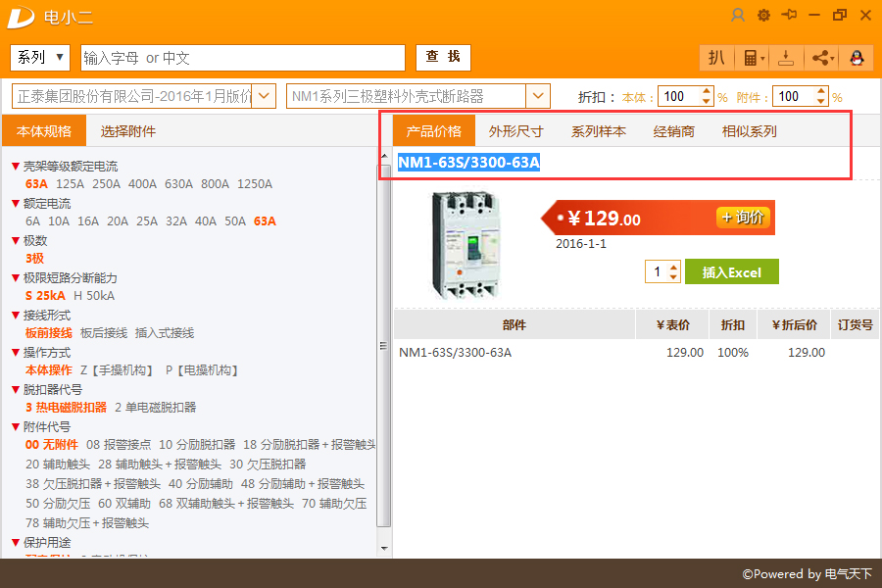
Task: Expand the 正泰集团 manufacturer dropdown
Action: coord(264,96)
